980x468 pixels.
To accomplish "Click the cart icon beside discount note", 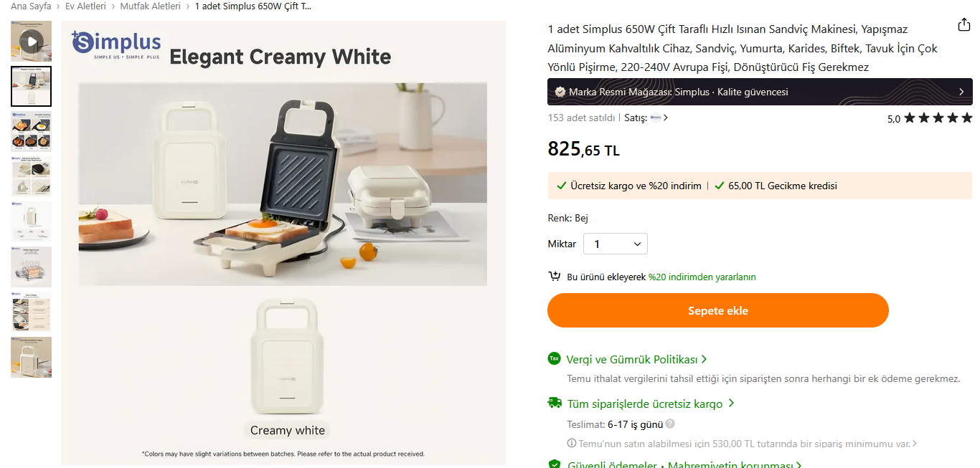I will pos(555,277).
